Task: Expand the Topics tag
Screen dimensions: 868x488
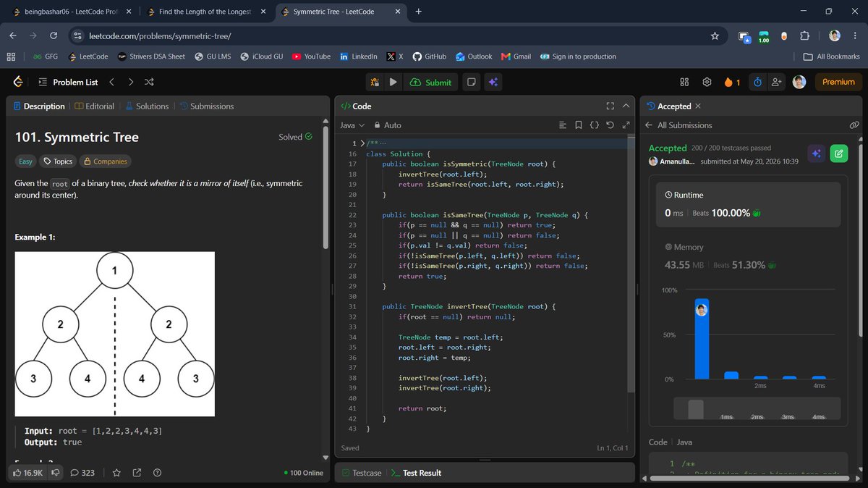Action: pyautogui.click(x=58, y=161)
